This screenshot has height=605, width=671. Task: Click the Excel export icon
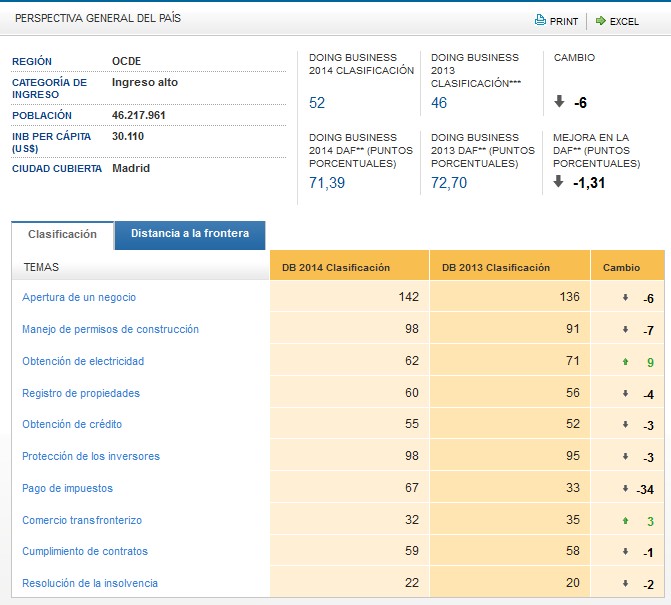click(600, 20)
